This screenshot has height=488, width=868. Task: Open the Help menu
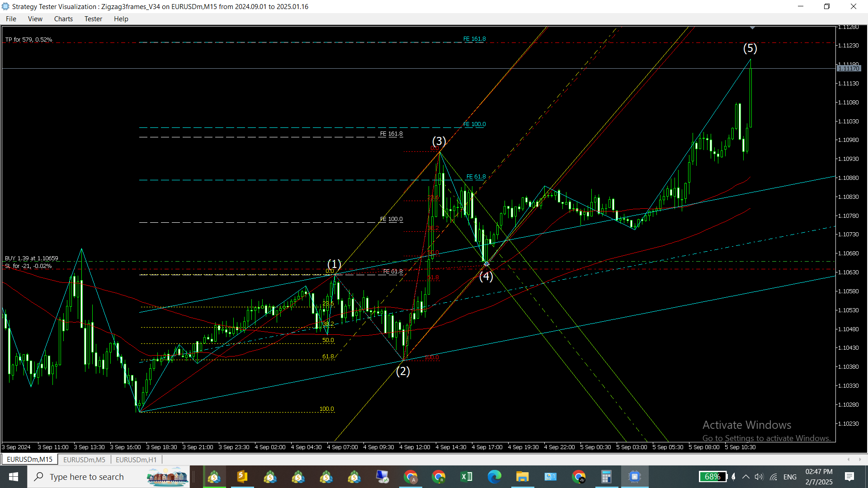[x=121, y=19]
